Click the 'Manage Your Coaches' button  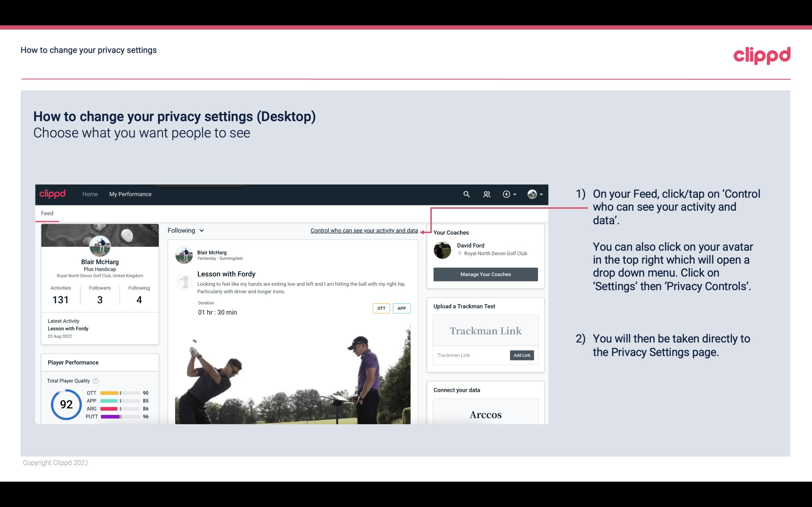point(485,274)
